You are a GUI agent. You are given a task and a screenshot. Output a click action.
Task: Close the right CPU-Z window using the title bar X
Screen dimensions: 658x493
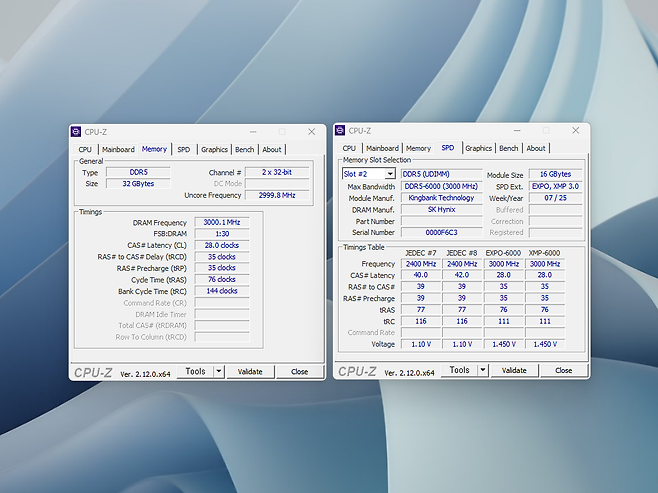click(575, 131)
